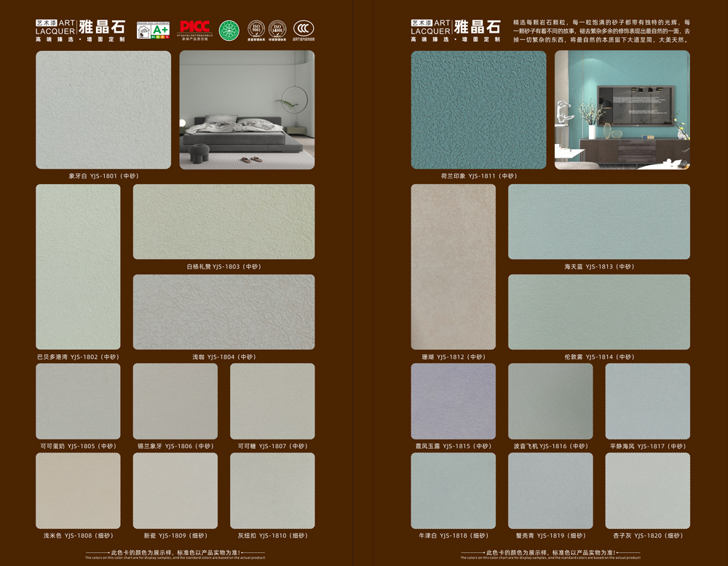Click the label text 伦敦雾 YJS-1814
Viewport: 728px width, 566px height.
[589, 356]
